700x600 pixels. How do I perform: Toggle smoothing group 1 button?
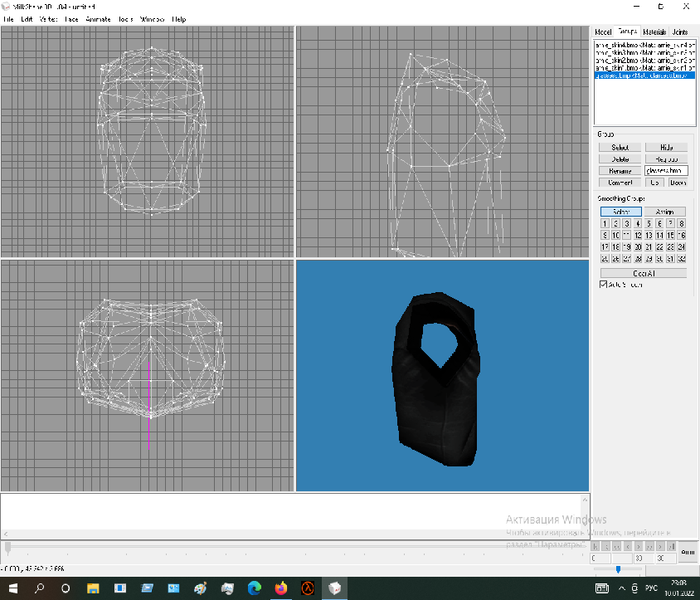(x=605, y=223)
